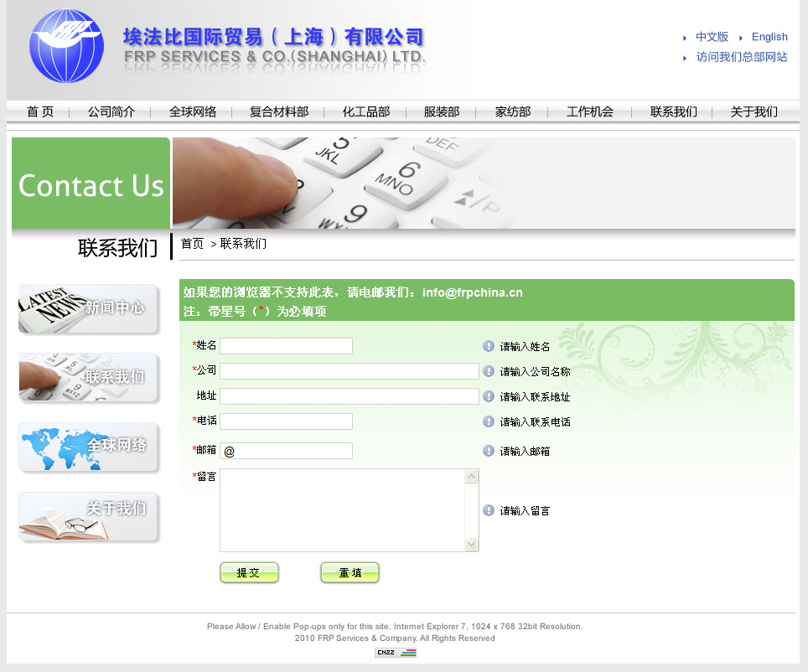
Task: Visit 访问我们总部网站 link
Action: (x=742, y=57)
